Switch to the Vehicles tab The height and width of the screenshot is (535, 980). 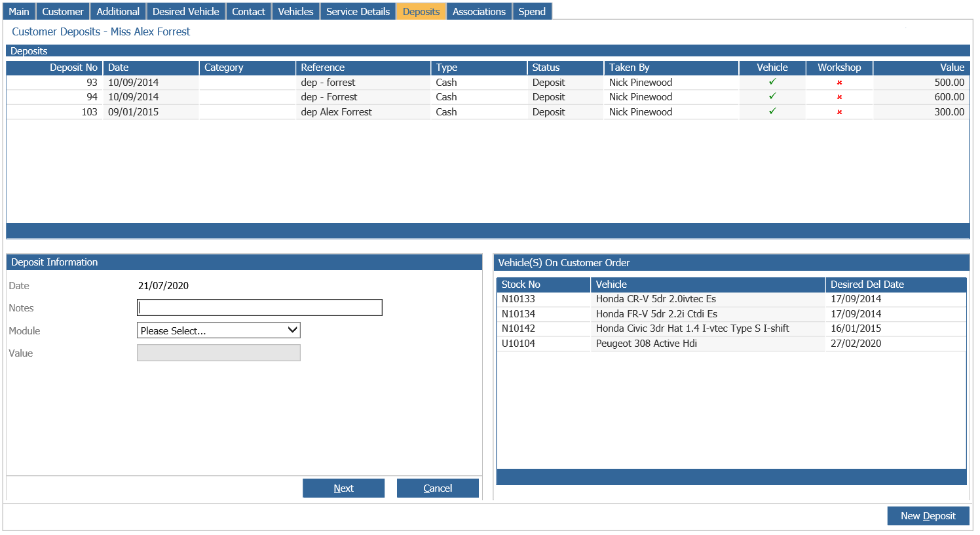[x=295, y=11]
